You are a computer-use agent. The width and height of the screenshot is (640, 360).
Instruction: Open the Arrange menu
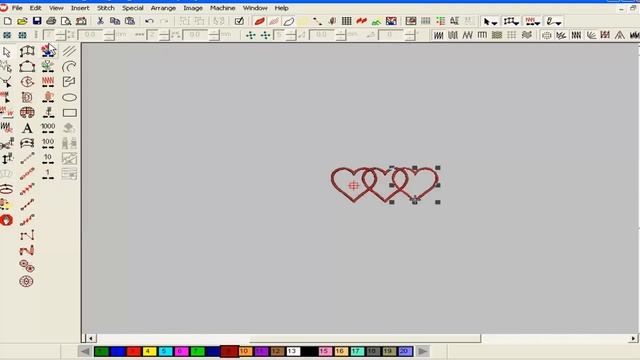click(163, 8)
